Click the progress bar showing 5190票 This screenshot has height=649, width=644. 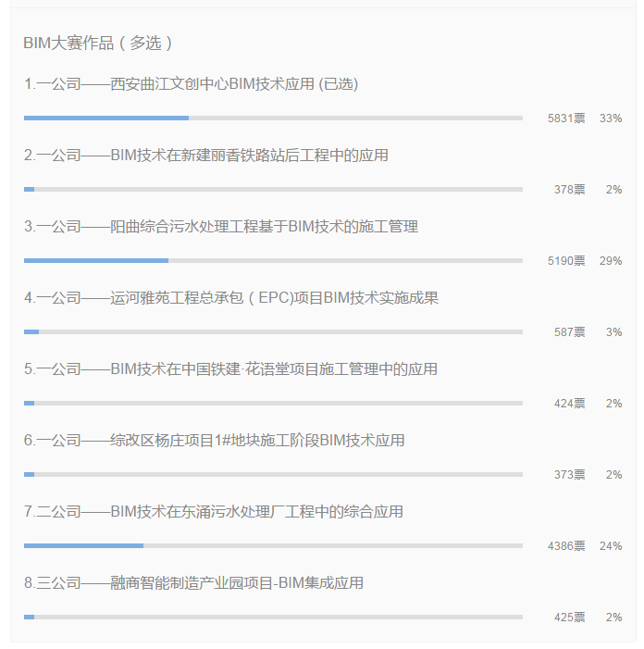click(273, 261)
